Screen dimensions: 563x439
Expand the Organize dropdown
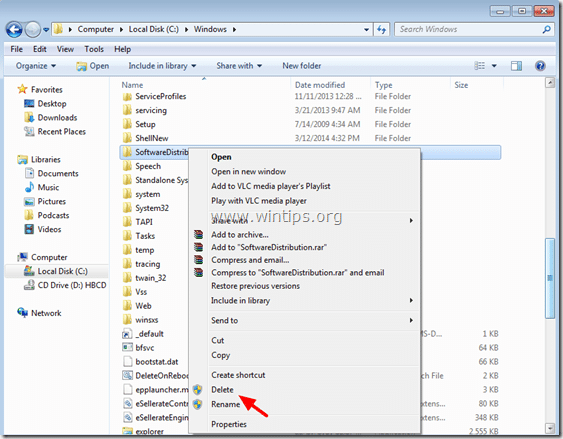[36, 66]
